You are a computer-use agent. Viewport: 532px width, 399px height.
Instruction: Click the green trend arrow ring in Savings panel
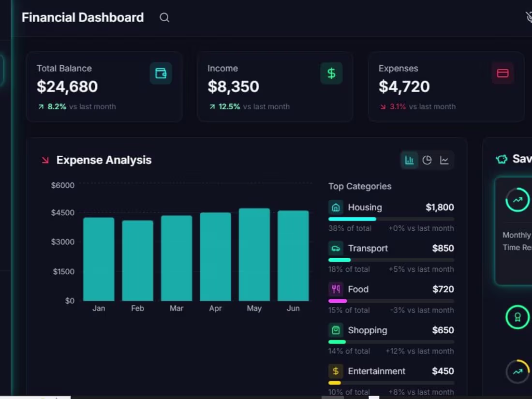tap(517, 199)
